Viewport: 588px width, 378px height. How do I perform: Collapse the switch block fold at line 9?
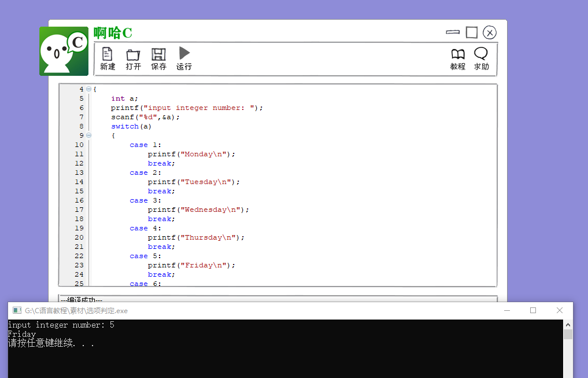point(89,135)
